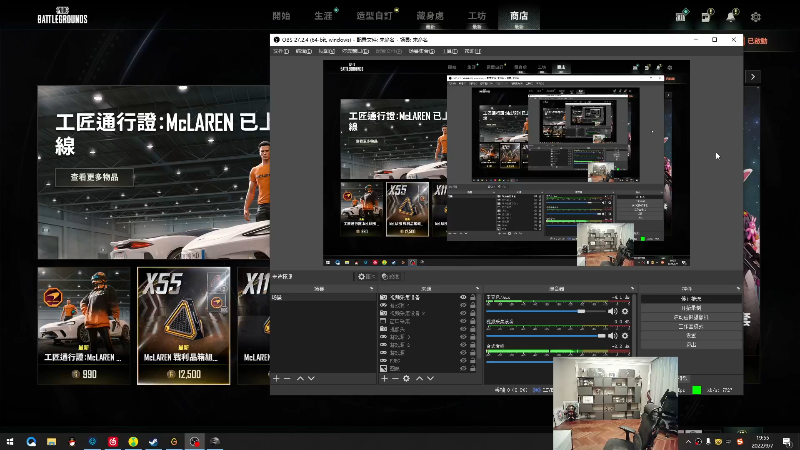Show hidden system tray icons chevron

pyautogui.click(x=688, y=441)
